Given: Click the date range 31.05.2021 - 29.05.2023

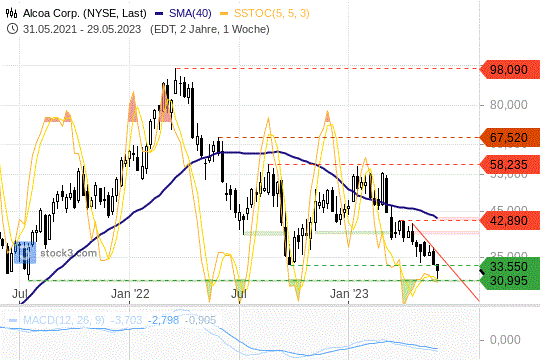Looking at the screenshot, I should click(82, 29).
